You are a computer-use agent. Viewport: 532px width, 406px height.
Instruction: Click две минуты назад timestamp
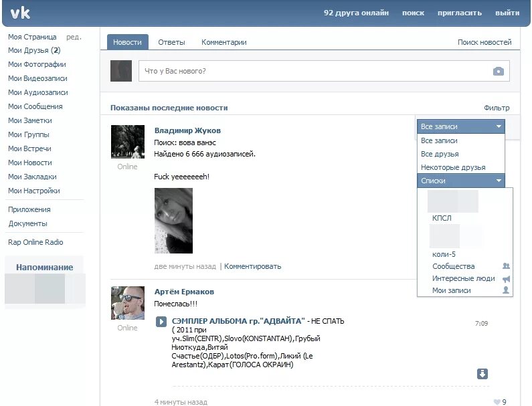point(185,267)
